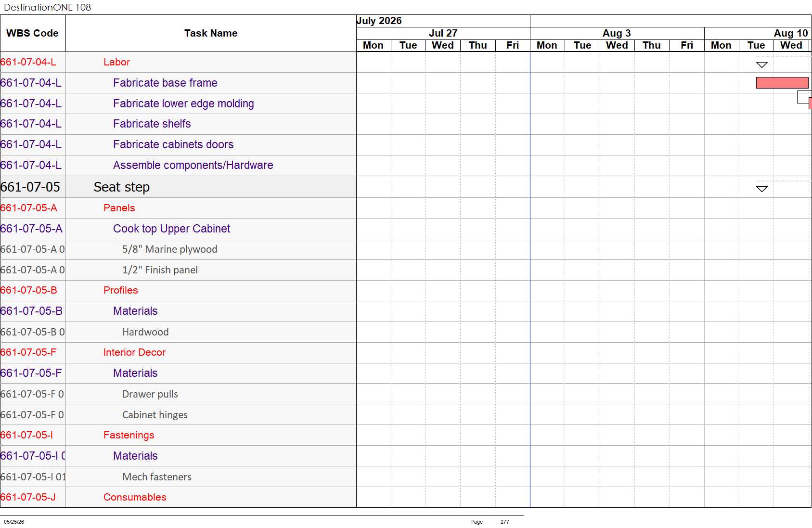812x528 pixels.
Task: Click the Labor summary triangle marker
Action: (x=761, y=65)
